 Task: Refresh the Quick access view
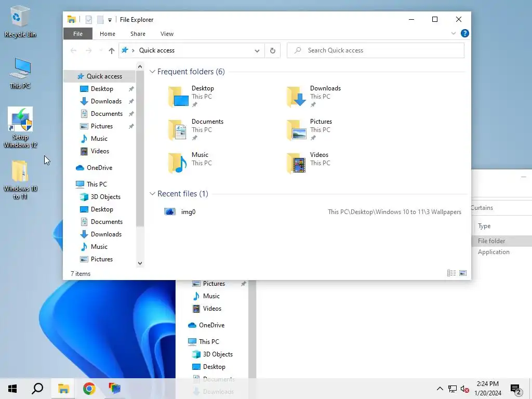272,50
